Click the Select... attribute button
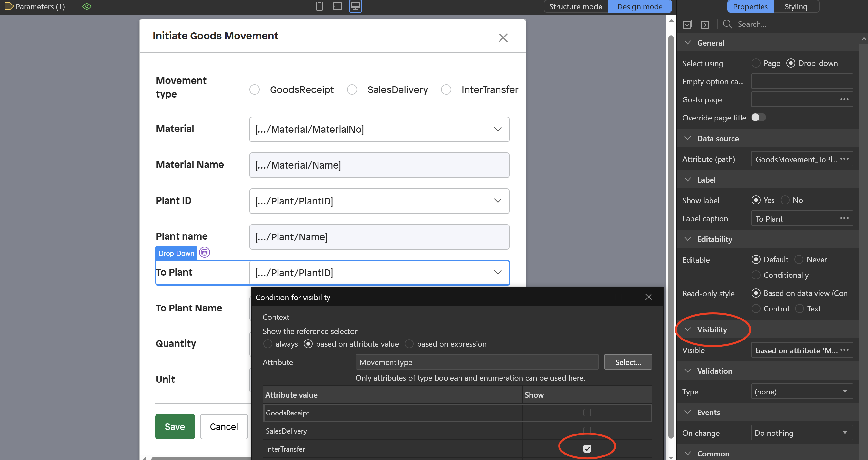 point(628,362)
